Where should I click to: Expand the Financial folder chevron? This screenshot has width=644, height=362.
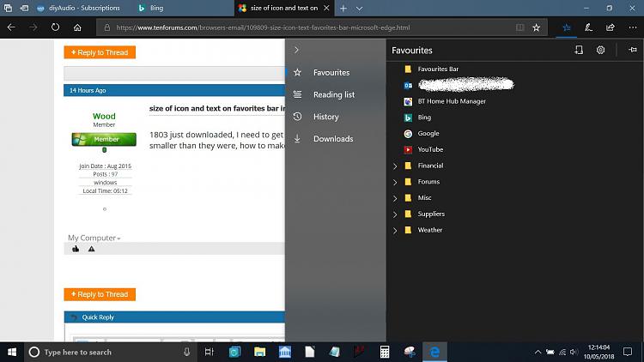click(395, 166)
